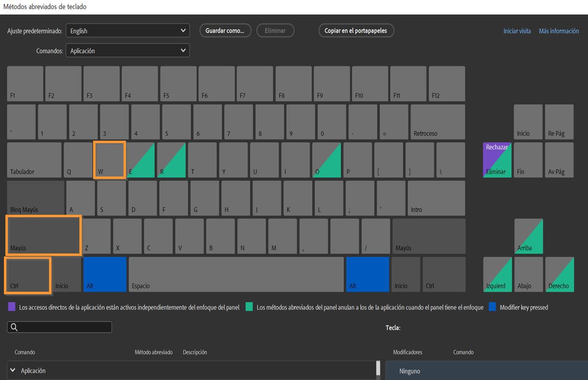Select the Arriba arrow key
The height and width of the screenshot is (380, 588).
(528, 236)
